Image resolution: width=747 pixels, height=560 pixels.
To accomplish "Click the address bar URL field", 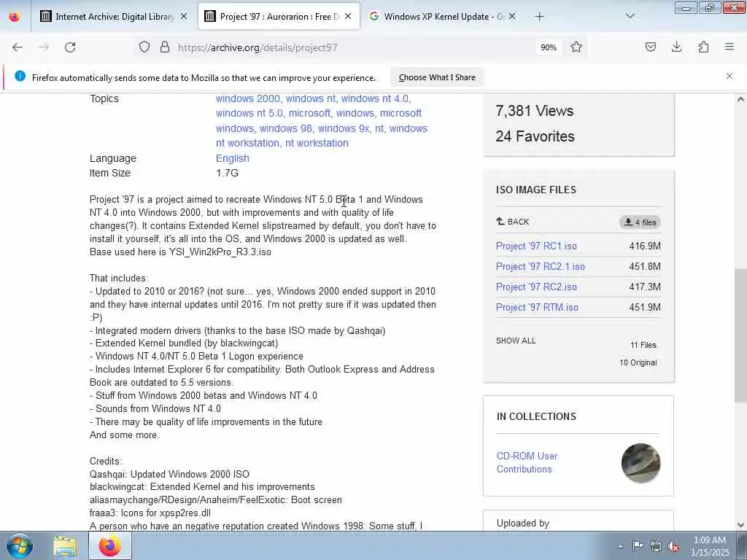I will tap(354, 47).
